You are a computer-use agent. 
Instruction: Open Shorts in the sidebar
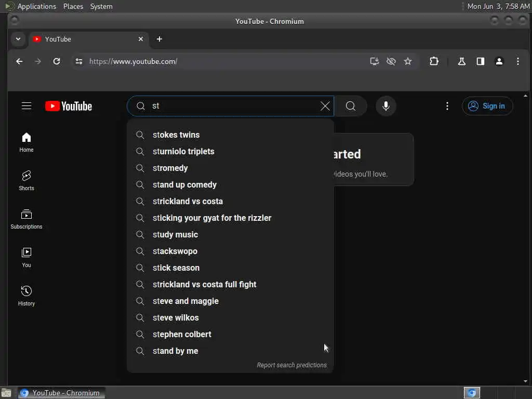(26, 181)
